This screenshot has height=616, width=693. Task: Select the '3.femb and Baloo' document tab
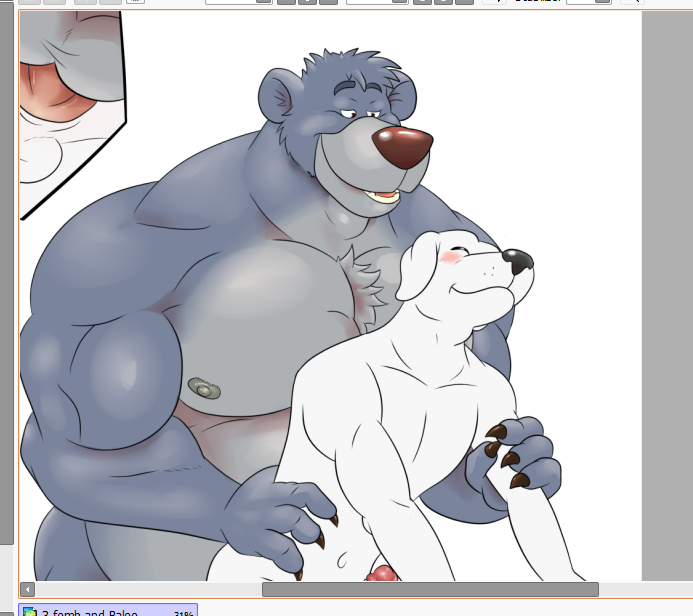coord(108,610)
